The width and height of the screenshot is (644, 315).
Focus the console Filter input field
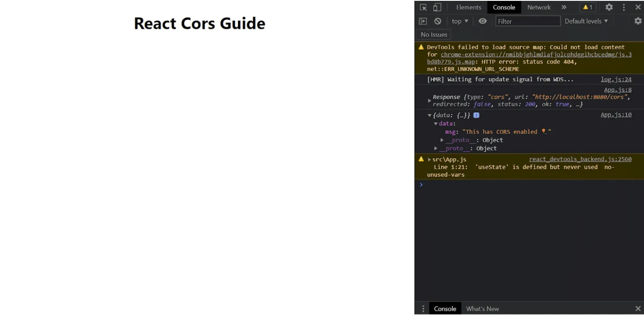coord(528,21)
